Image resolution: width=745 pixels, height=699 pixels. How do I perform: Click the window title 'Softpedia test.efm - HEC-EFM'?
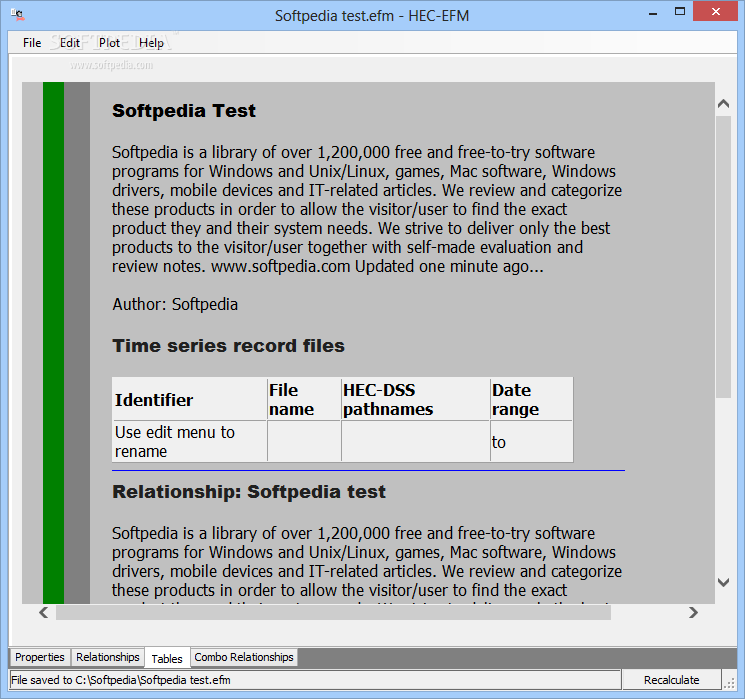tap(372, 16)
